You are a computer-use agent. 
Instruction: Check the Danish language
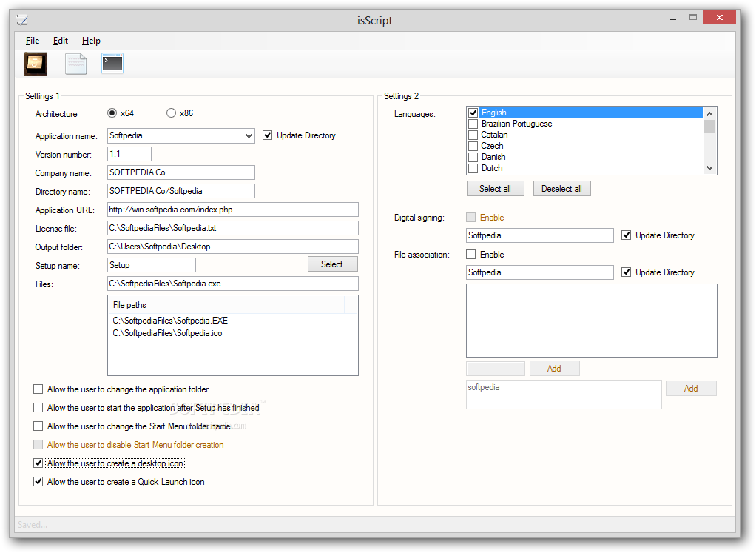coord(473,157)
